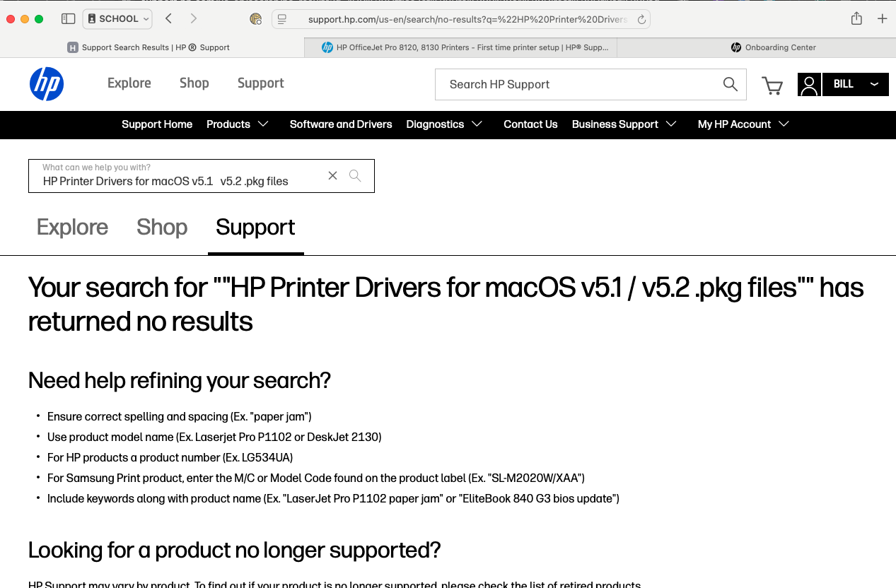The width and height of the screenshot is (896, 588).
Task: Click the magnifier in HP Support search
Action: pyautogui.click(x=730, y=84)
